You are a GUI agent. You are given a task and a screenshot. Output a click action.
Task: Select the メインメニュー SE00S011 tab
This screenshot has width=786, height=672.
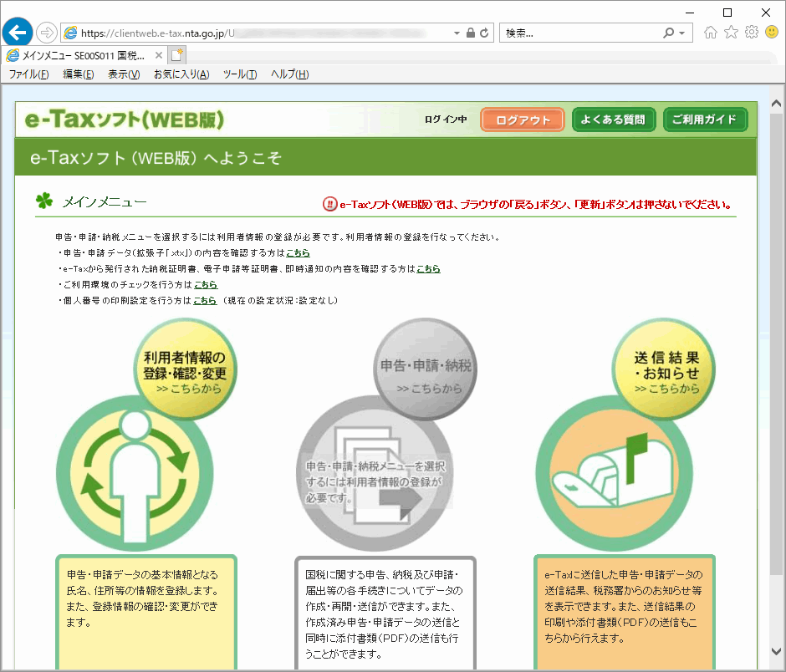click(83, 56)
